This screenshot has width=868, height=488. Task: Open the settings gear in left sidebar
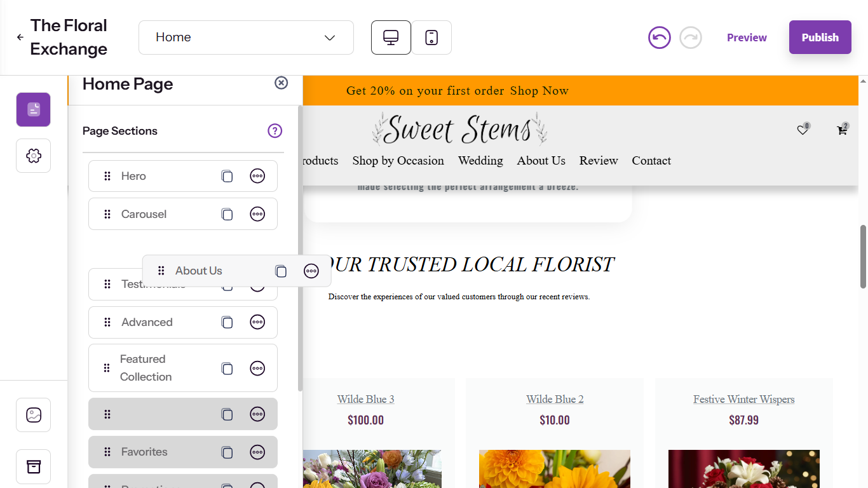[33, 156]
